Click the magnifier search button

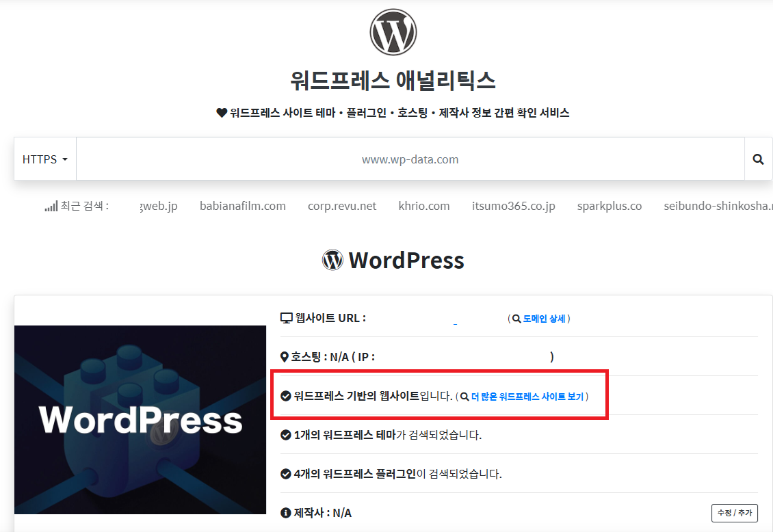758,159
